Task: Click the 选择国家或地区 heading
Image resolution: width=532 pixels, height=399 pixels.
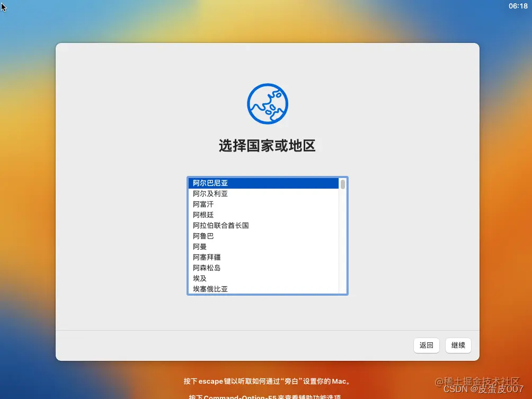Action: (x=268, y=146)
